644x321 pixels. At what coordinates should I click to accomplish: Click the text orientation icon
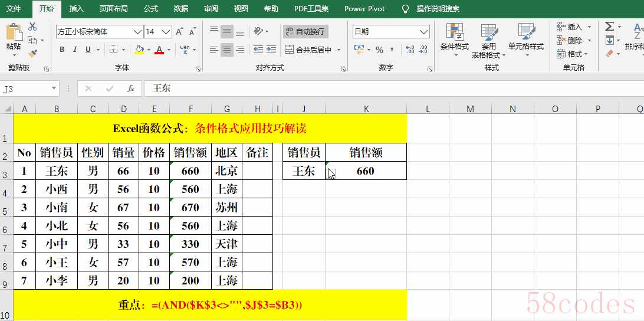coord(258,31)
